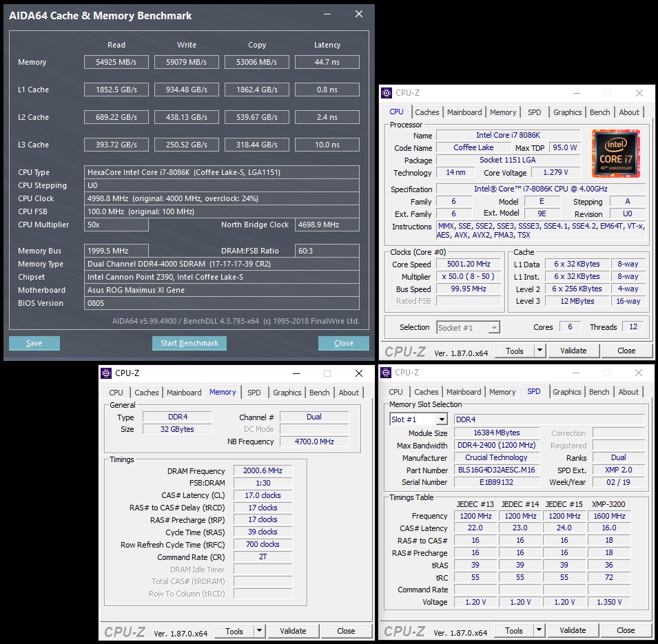This screenshot has width=658, height=644.
Task: Click DRAM Frequency 2000.6 MHz value
Action: click(x=263, y=470)
